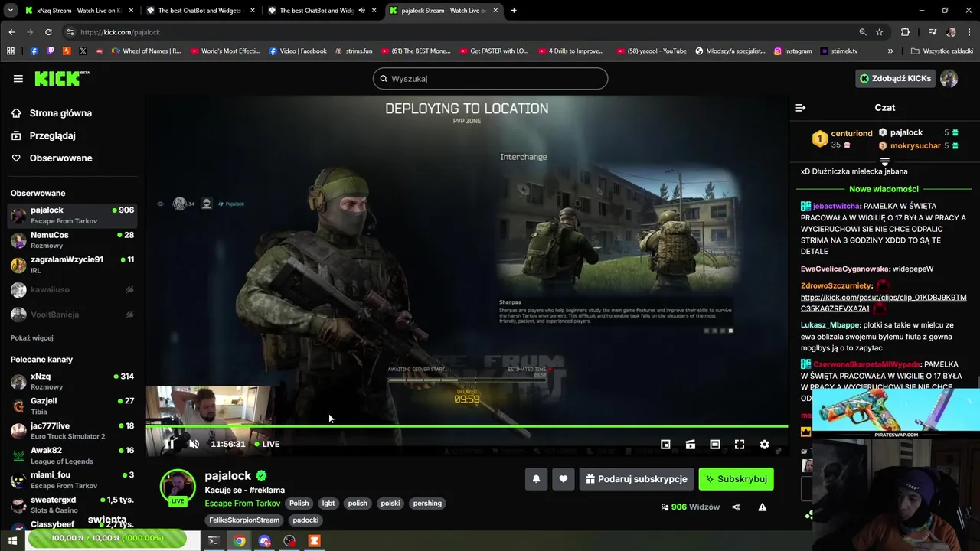Open xNzq recommended channel

coord(73,382)
